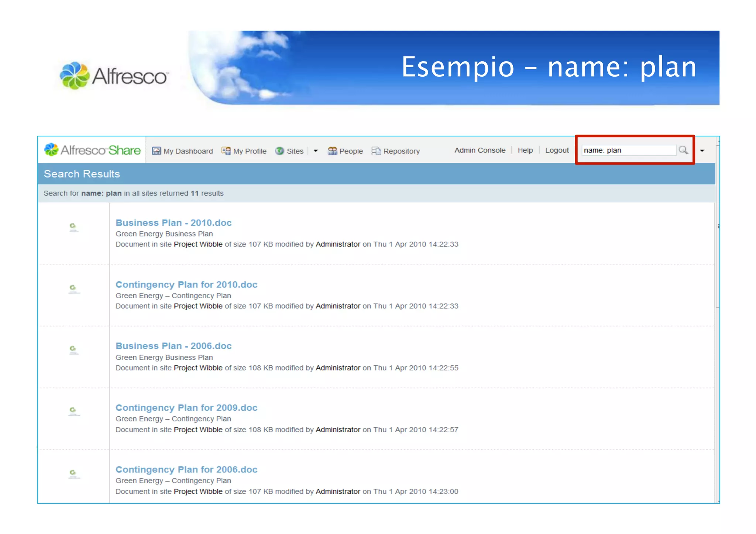
Task: Open Business Plan - 2010.doc
Action: [173, 223]
